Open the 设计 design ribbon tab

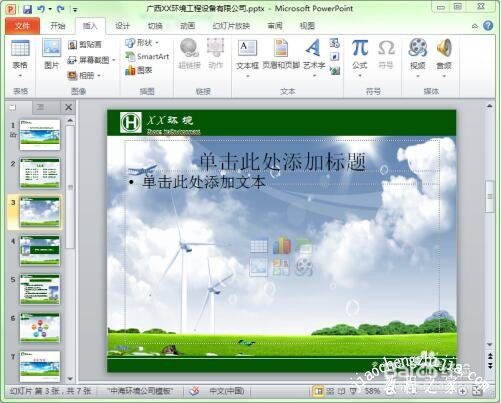click(x=122, y=26)
